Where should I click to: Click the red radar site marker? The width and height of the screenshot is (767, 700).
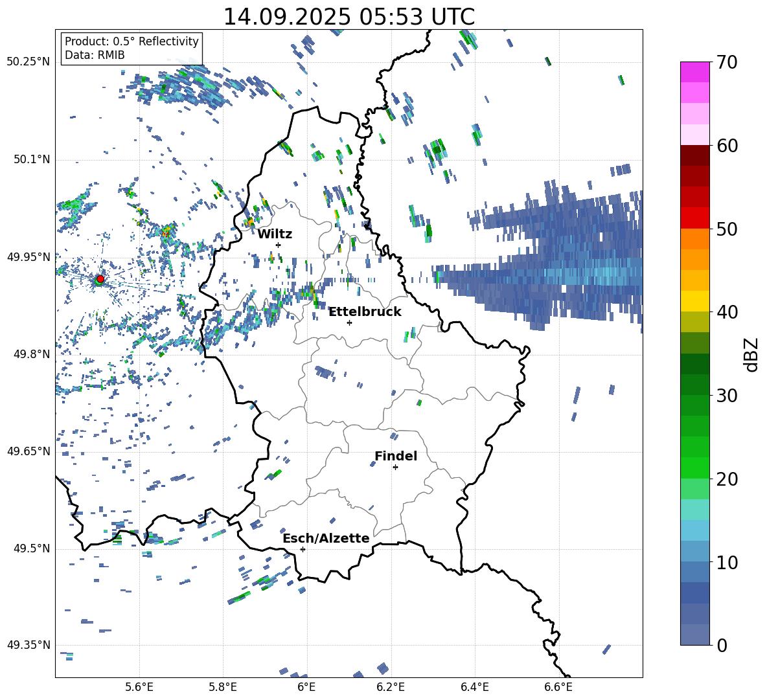click(x=100, y=278)
